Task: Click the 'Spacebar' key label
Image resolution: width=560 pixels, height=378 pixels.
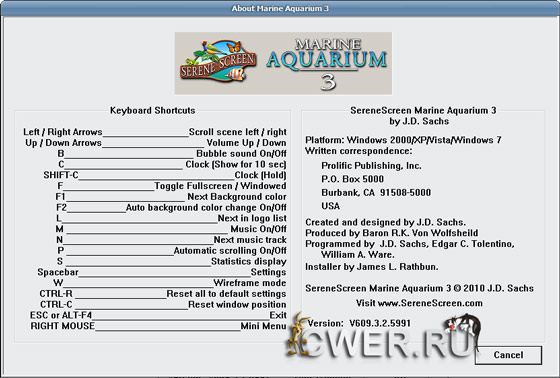Action: [x=58, y=272]
